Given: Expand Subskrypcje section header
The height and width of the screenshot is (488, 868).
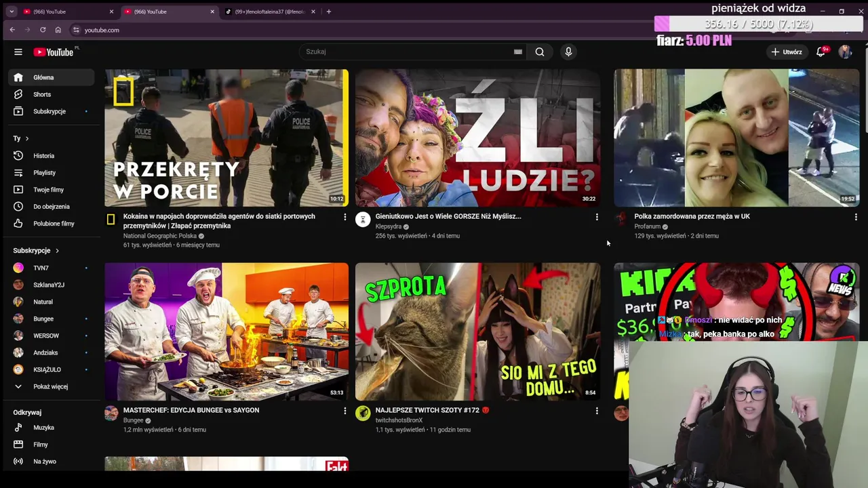Looking at the screenshot, I should [36, 251].
